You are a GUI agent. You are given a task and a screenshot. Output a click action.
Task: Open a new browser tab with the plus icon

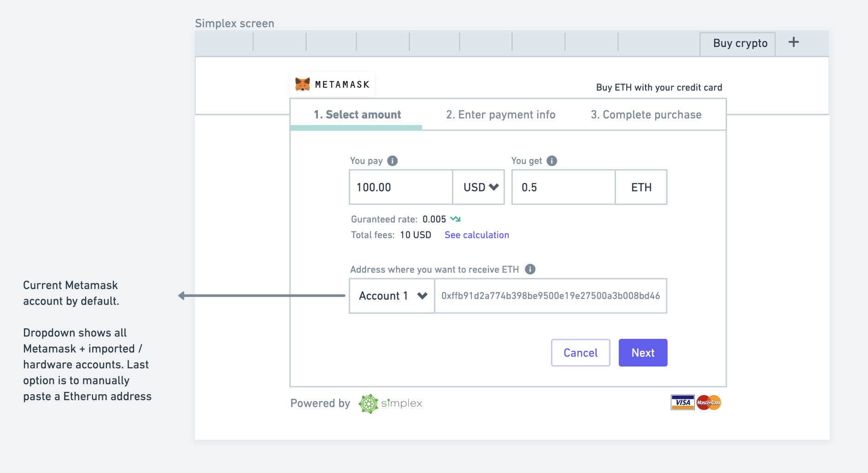(794, 42)
